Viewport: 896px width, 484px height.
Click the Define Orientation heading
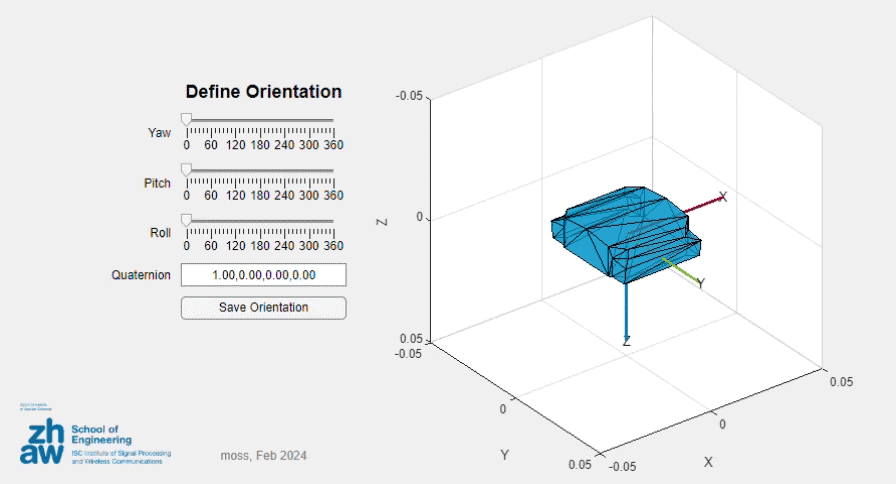pyautogui.click(x=263, y=92)
